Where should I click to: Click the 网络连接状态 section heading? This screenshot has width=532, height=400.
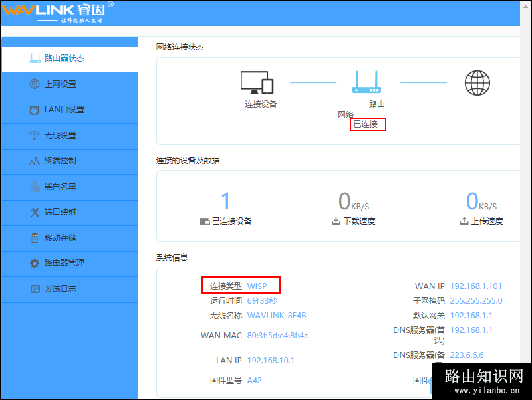click(180, 47)
